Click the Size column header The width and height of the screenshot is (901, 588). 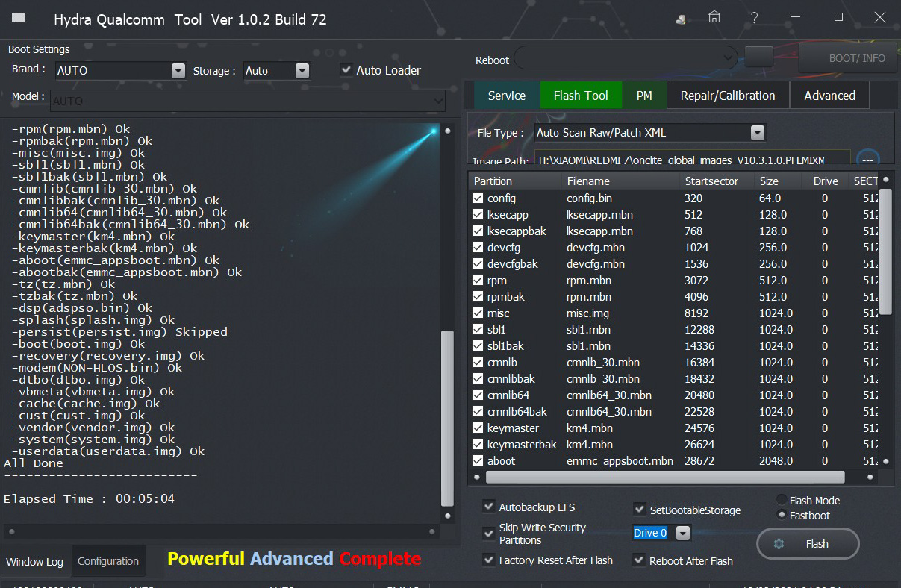[x=769, y=181]
